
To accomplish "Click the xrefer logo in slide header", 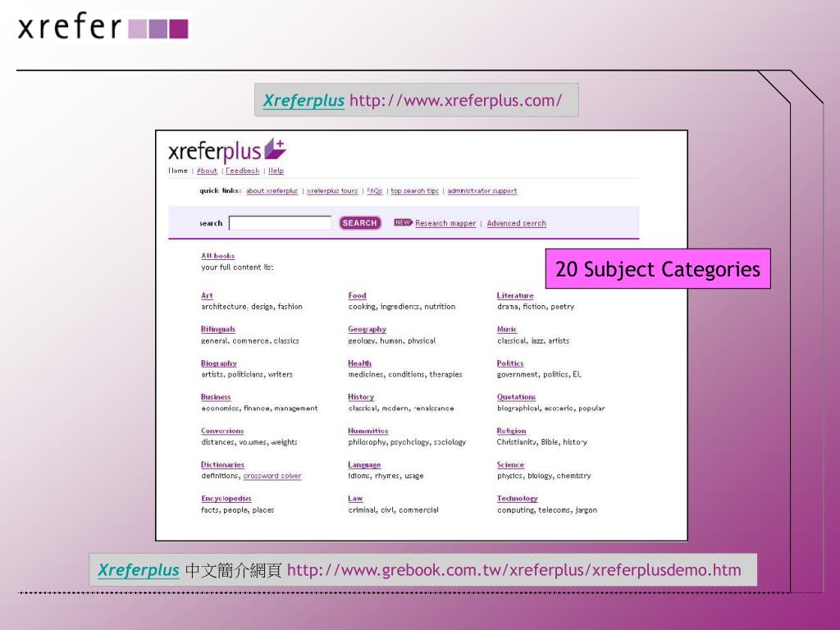I will pos(103,27).
